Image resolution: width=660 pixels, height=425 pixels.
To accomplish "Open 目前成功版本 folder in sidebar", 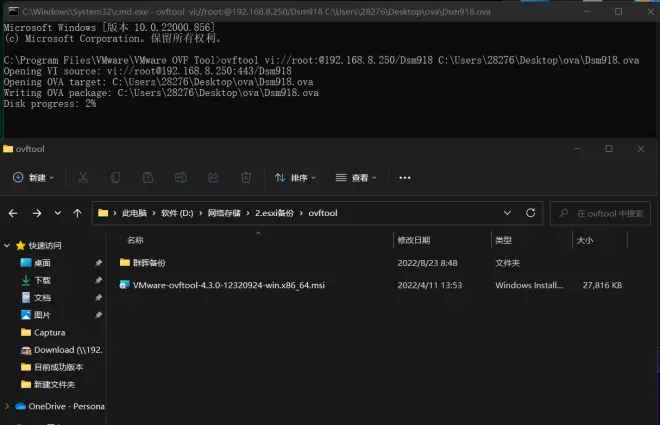I will pos(59,367).
